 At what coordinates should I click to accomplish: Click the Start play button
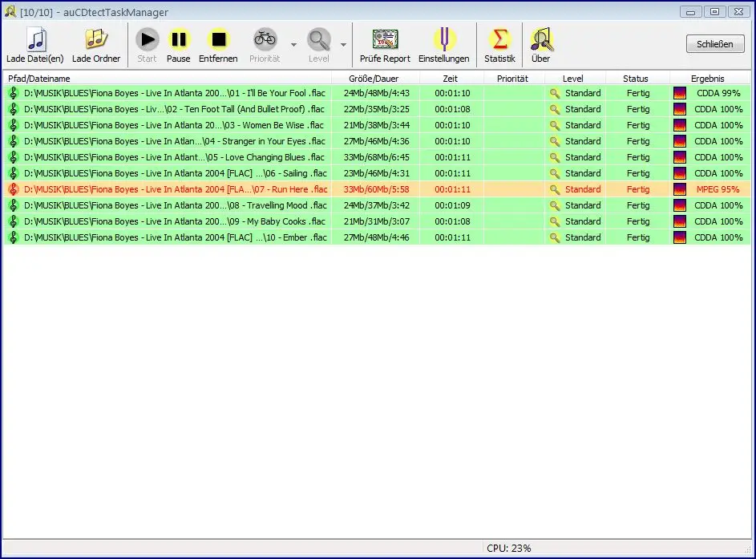coord(147,39)
